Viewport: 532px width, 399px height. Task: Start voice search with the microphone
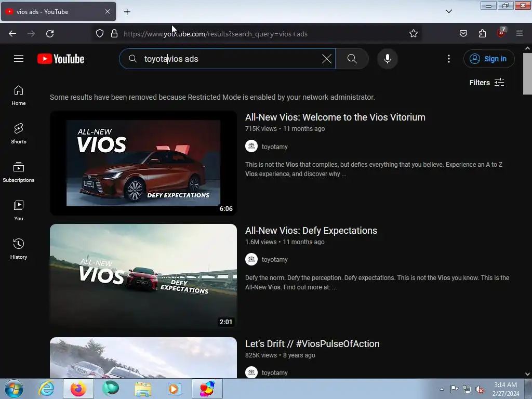387,59
